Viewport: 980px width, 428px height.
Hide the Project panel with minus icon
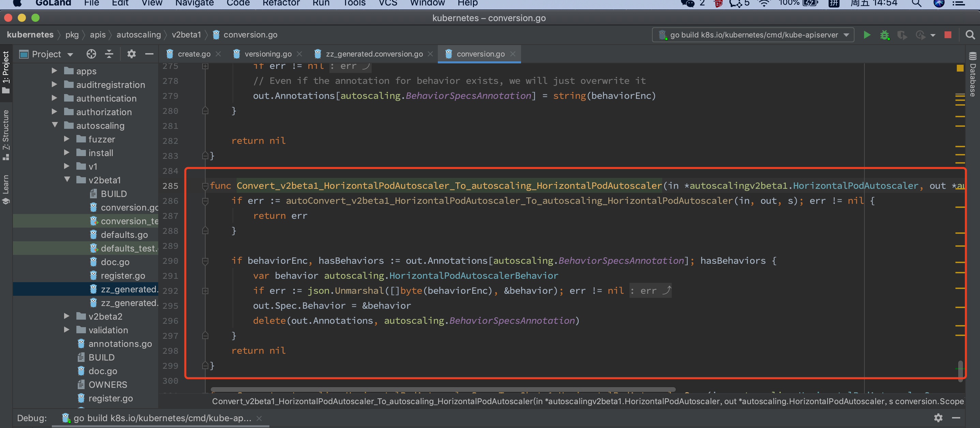(x=149, y=54)
